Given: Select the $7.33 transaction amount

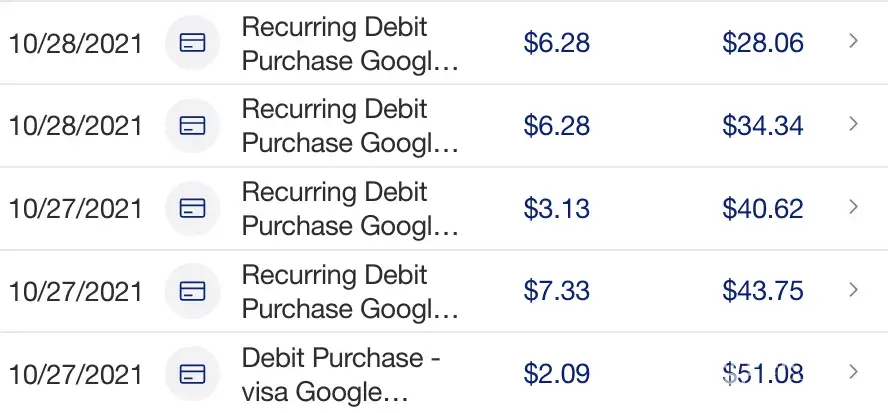Looking at the screenshot, I should point(556,291).
